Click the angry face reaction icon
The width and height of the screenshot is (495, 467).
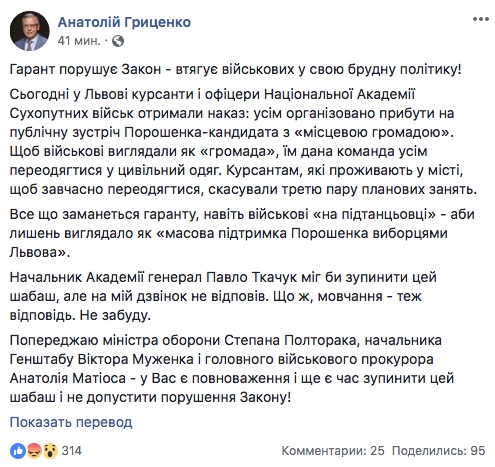point(34,451)
